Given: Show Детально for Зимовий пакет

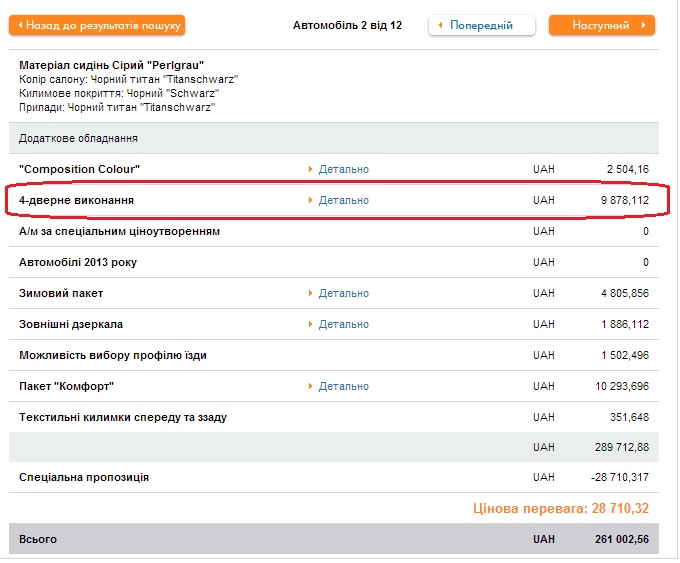Looking at the screenshot, I should tap(343, 293).
